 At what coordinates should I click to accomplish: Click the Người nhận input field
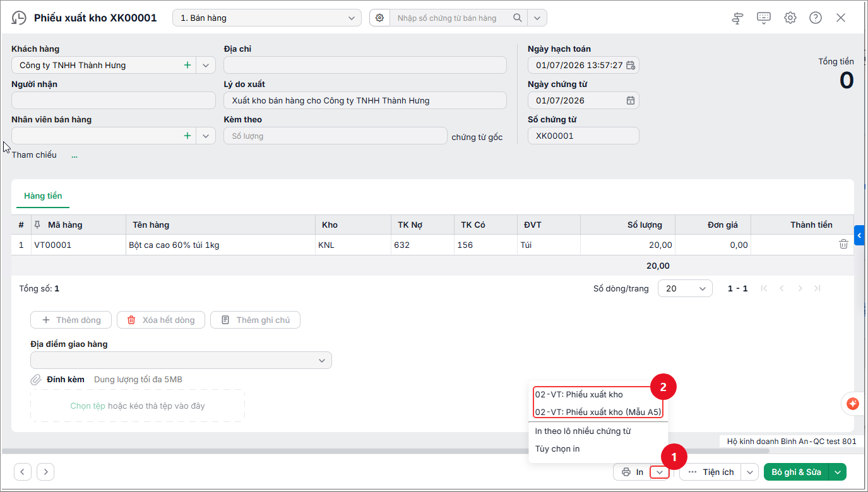[114, 100]
